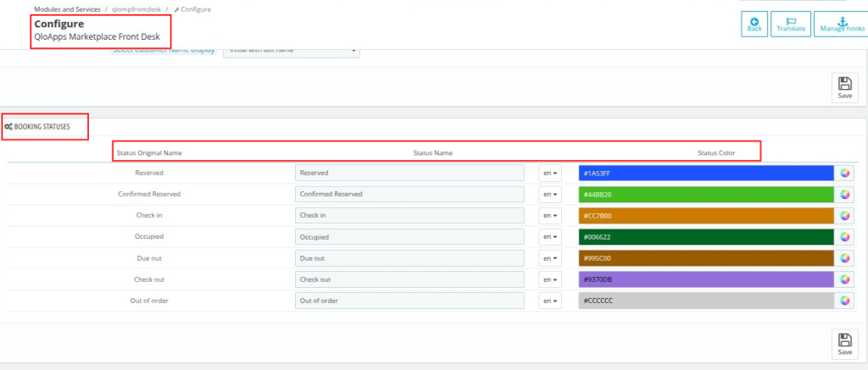Click the QloApps Marketplace Front Desk subtitle
868x370 pixels.
click(x=97, y=37)
